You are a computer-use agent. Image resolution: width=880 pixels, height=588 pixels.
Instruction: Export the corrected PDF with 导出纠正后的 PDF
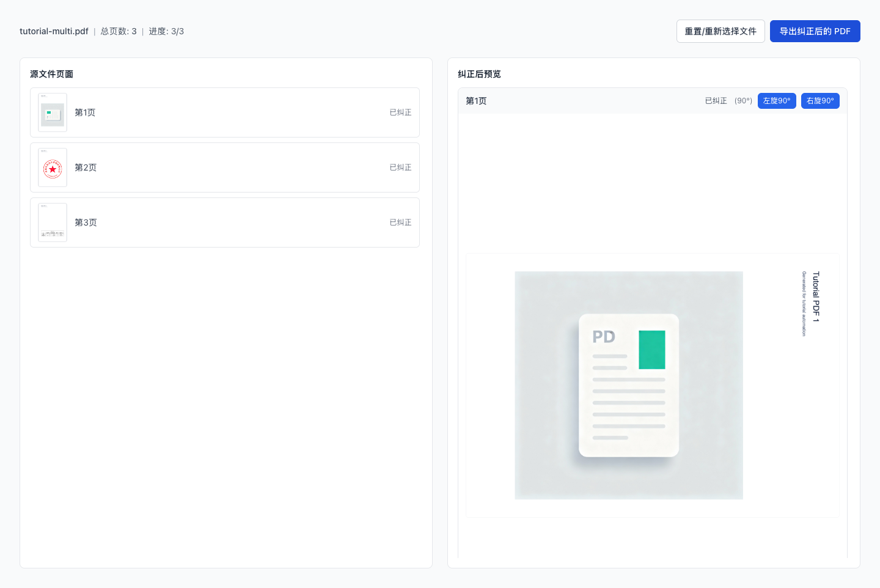coord(815,31)
